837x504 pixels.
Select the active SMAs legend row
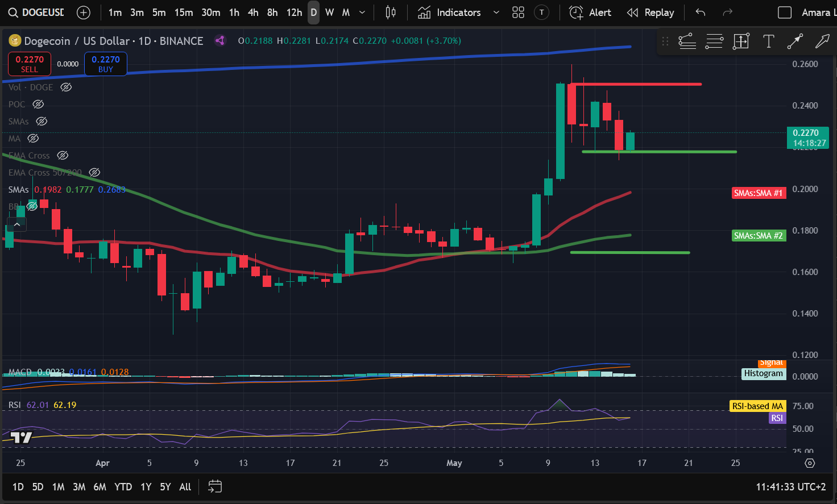point(67,189)
